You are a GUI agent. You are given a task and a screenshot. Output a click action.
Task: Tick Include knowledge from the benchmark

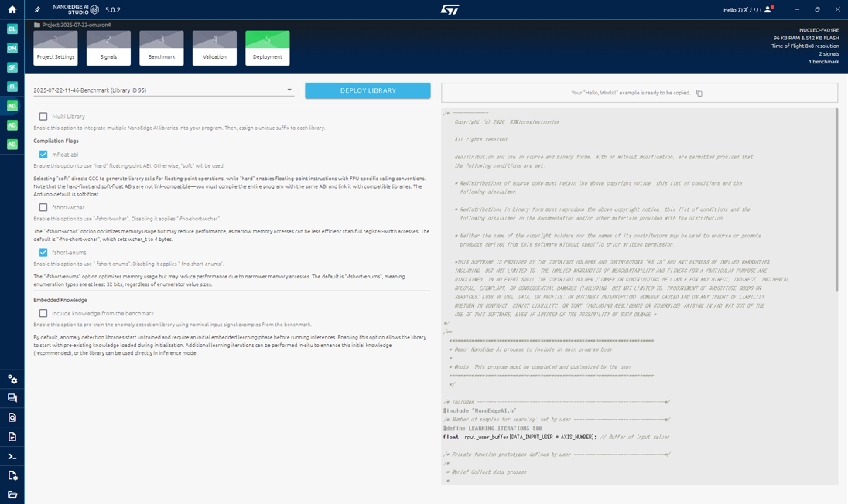pos(43,314)
